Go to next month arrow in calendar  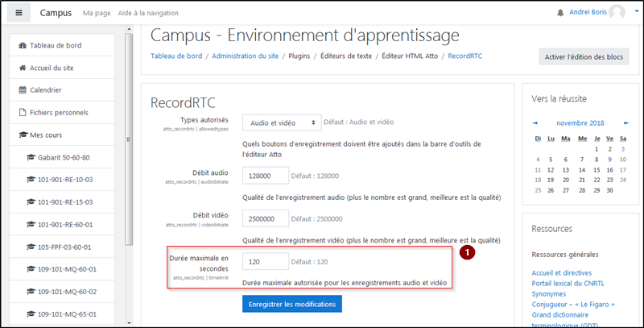[x=626, y=123]
